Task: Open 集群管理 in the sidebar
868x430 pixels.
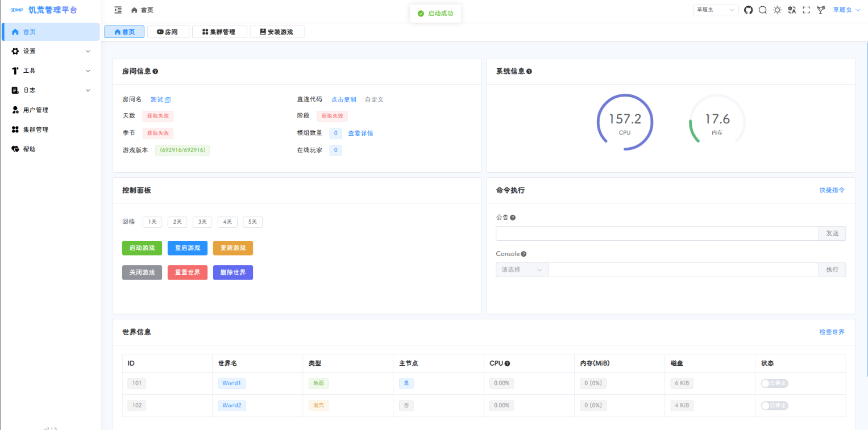Action: (51, 130)
